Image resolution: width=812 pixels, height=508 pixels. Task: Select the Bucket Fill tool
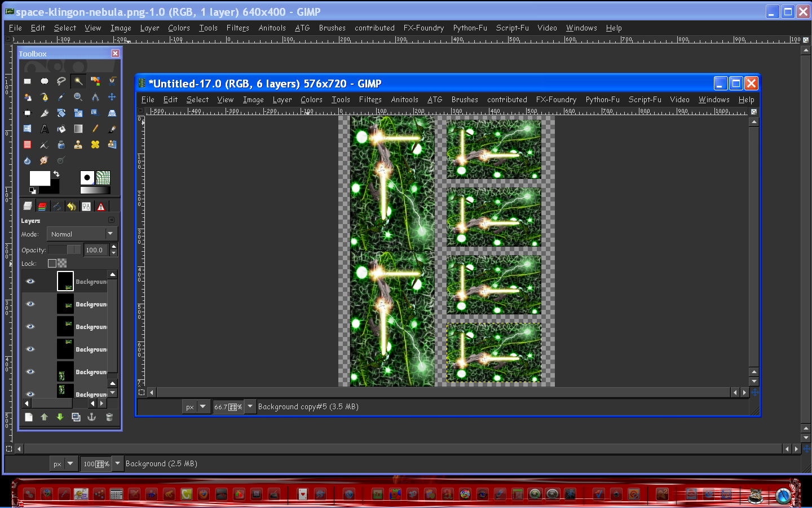[x=61, y=129]
